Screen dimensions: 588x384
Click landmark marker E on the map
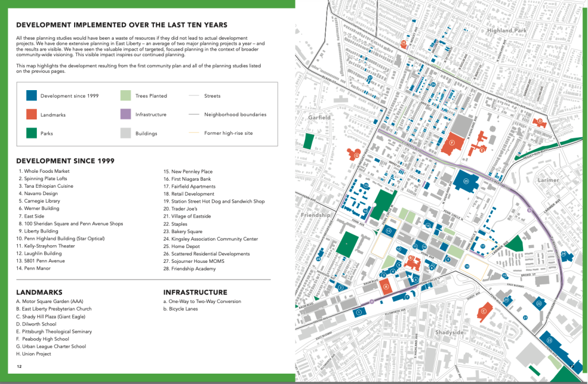(x=482, y=150)
